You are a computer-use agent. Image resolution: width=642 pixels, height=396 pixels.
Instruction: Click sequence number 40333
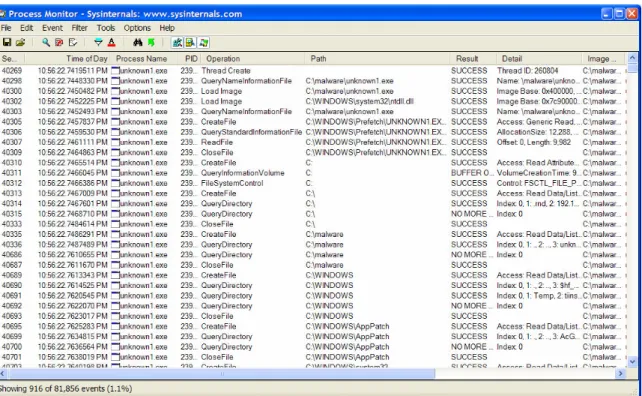point(11,224)
